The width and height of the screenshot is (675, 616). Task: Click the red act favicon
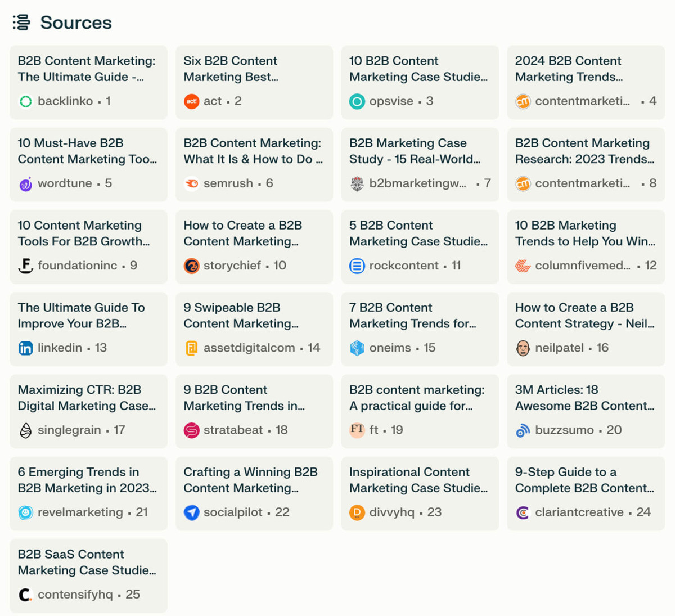tap(191, 101)
